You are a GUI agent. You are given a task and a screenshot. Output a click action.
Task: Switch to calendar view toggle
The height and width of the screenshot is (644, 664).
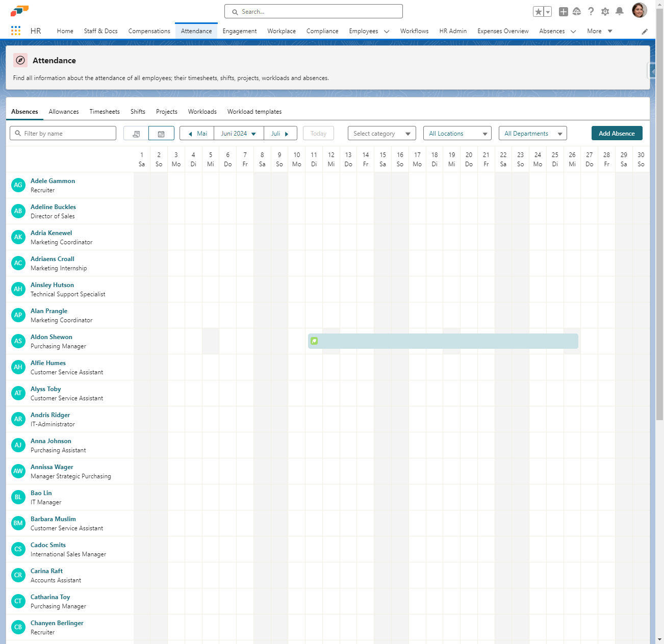pyautogui.click(x=161, y=134)
